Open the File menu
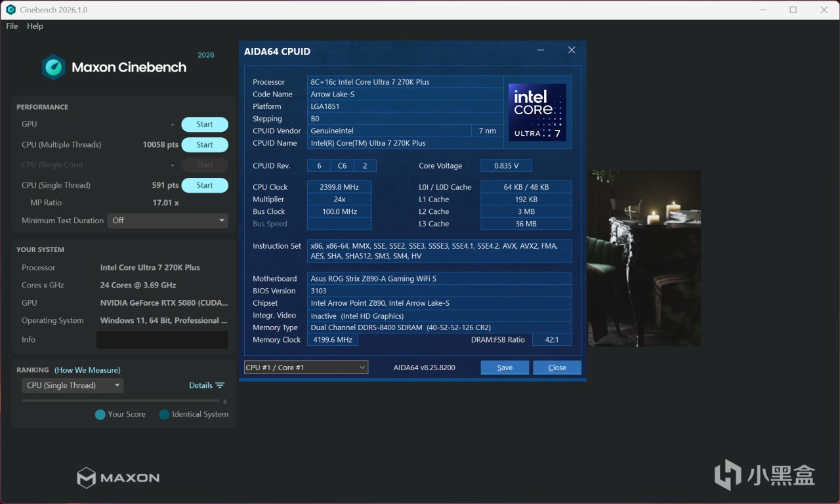 click(12, 26)
